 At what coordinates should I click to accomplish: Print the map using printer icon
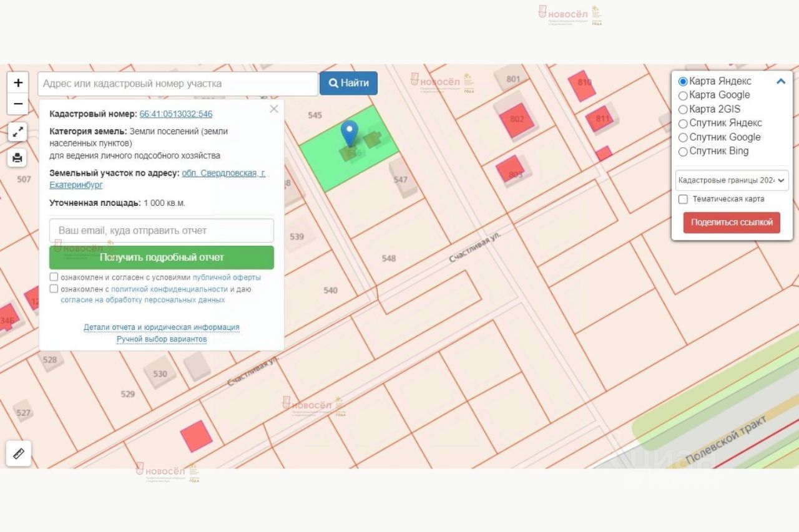pos(18,157)
